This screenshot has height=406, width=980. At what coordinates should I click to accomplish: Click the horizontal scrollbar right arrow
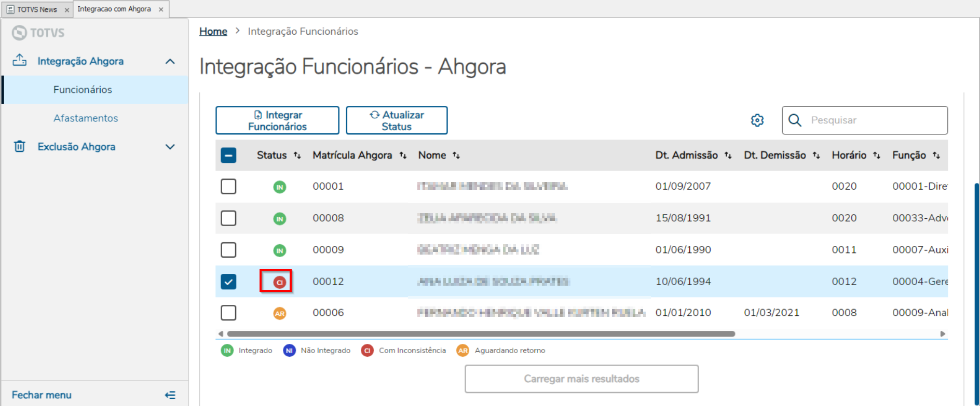pyautogui.click(x=943, y=334)
